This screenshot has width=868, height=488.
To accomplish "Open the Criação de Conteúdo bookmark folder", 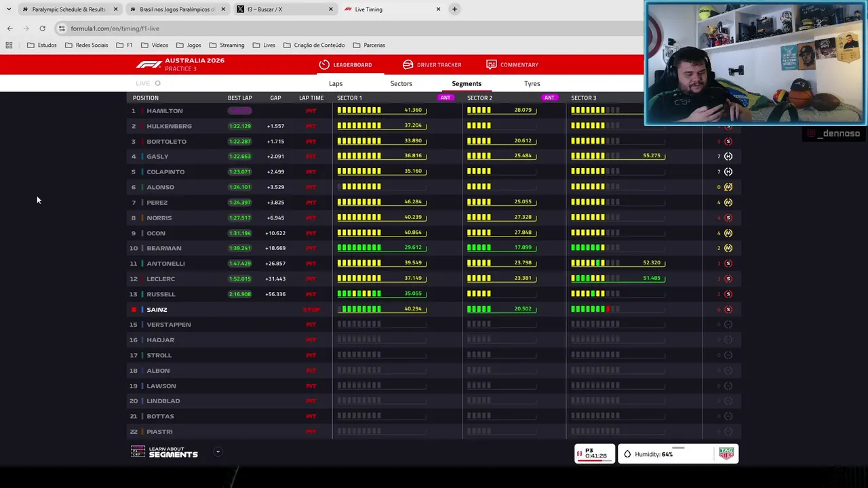I will 314,45.
